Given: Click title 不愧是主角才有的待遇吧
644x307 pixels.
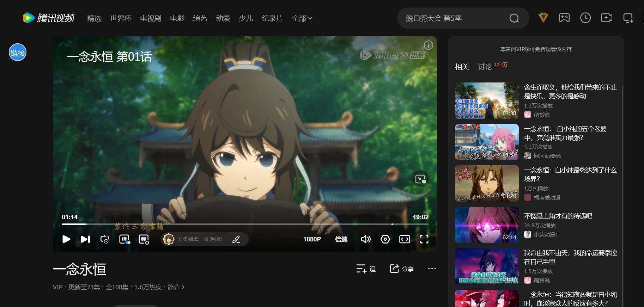Looking at the screenshot, I should click(558, 216).
